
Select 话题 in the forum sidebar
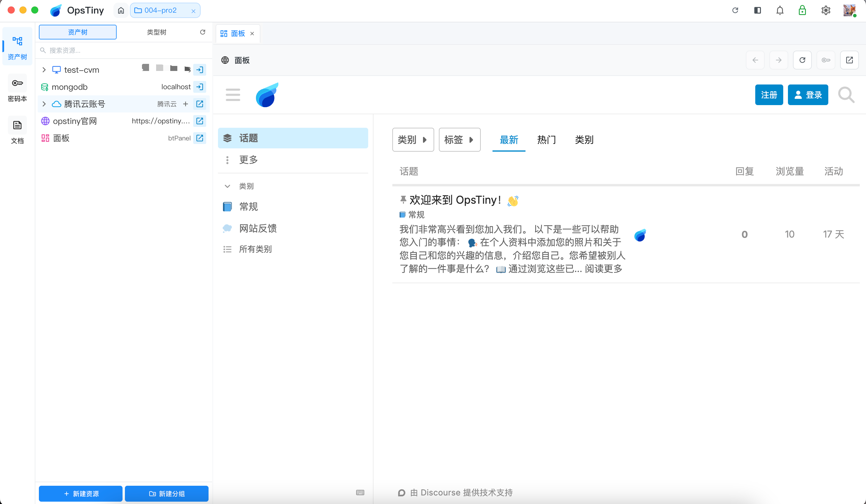[x=293, y=138]
